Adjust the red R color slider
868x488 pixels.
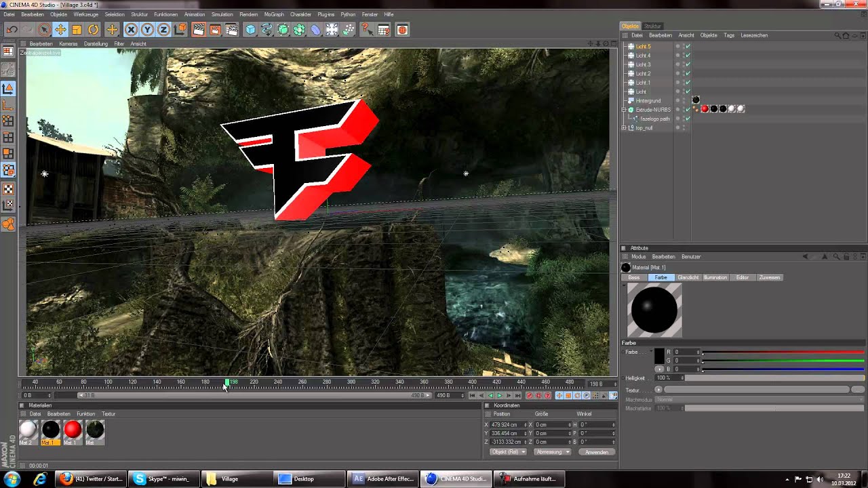(x=783, y=352)
